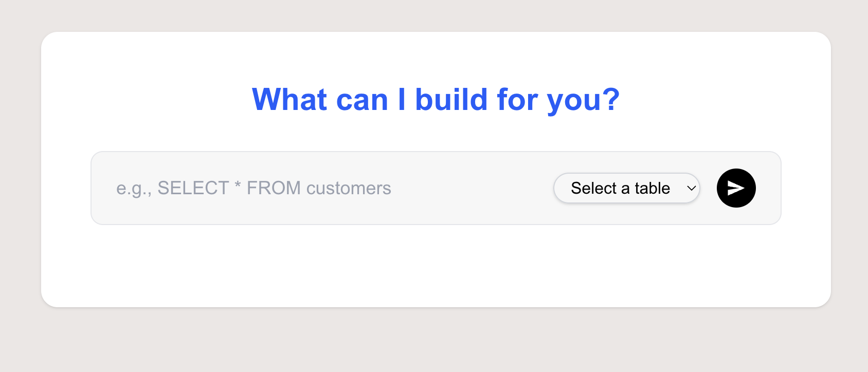The width and height of the screenshot is (868, 372).
Task: Expand the table selection combo box
Action: [626, 188]
